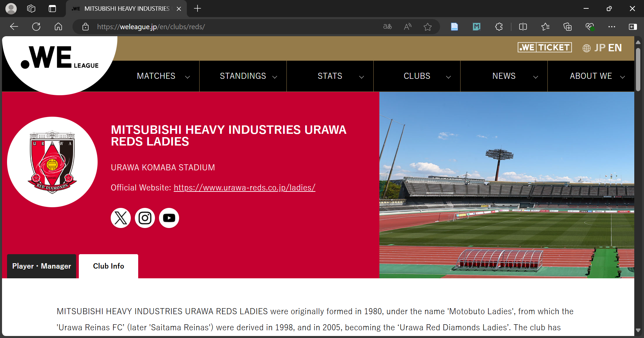Expand the MATCHES dropdown chevron

[187, 77]
